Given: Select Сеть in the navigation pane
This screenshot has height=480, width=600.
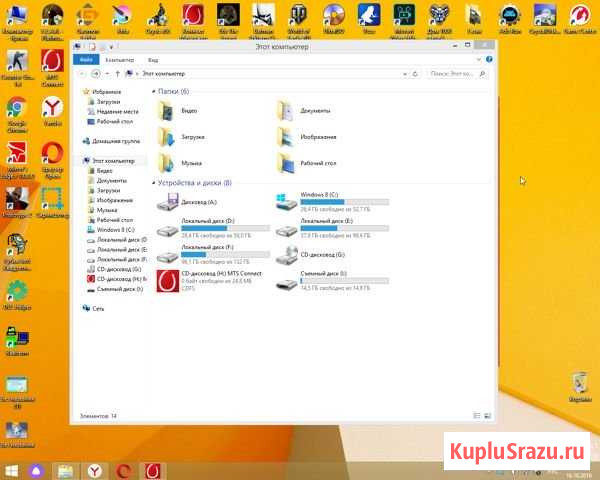Looking at the screenshot, I should [98, 309].
